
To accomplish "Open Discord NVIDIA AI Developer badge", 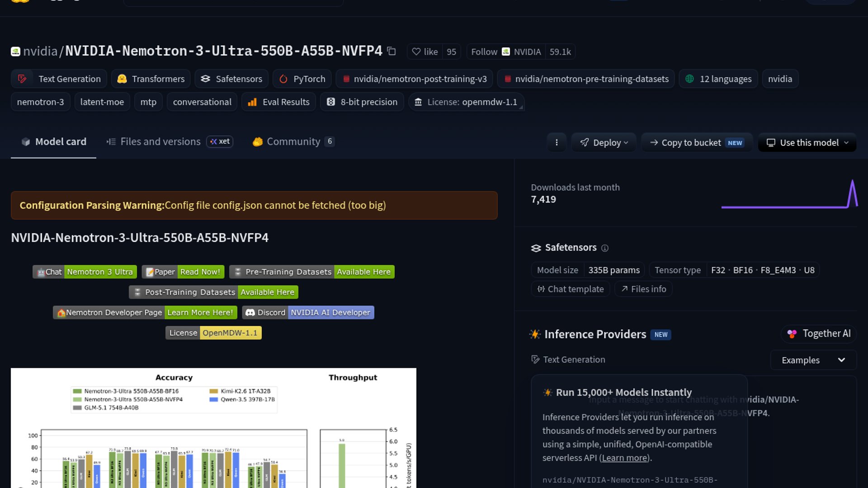I will pyautogui.click(x=308, y=312).
